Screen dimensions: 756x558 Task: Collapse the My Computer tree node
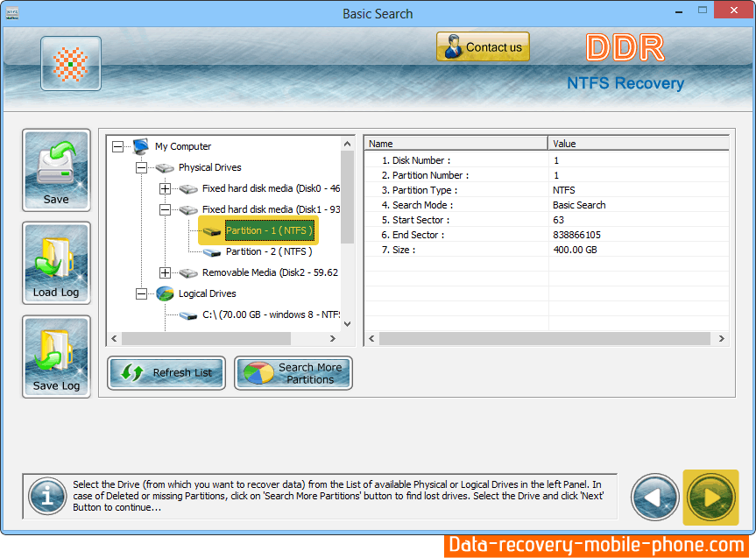(x=118, y=147)
